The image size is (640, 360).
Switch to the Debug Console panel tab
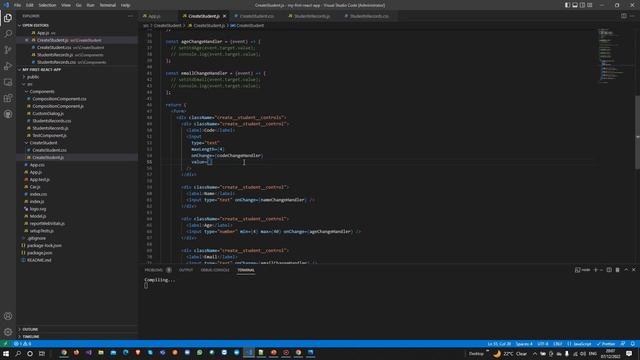[215, 270]
